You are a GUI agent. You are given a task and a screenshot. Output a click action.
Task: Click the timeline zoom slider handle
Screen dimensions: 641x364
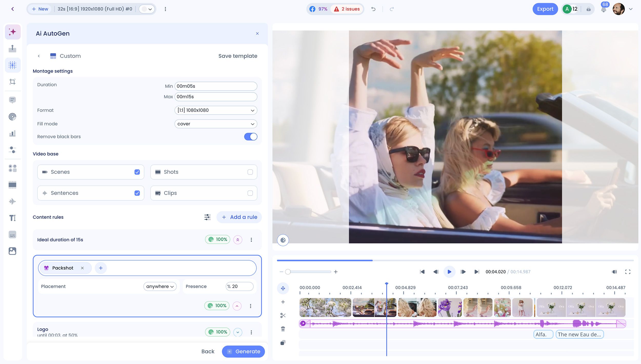(x=288, y=272)
